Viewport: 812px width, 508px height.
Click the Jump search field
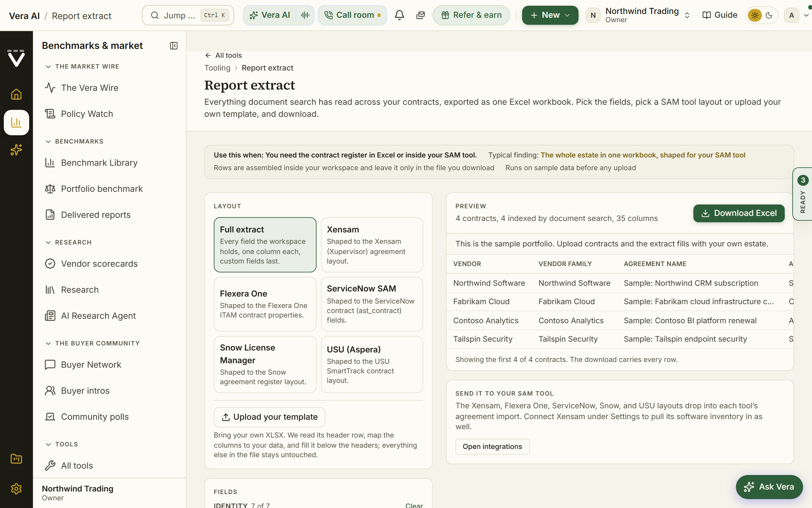point(188,15)
